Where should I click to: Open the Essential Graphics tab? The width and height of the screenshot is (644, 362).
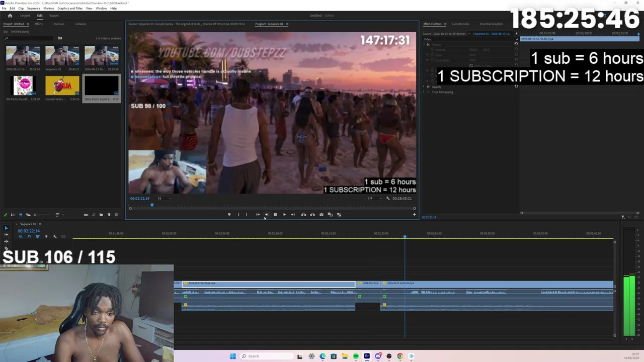[492, 24]
